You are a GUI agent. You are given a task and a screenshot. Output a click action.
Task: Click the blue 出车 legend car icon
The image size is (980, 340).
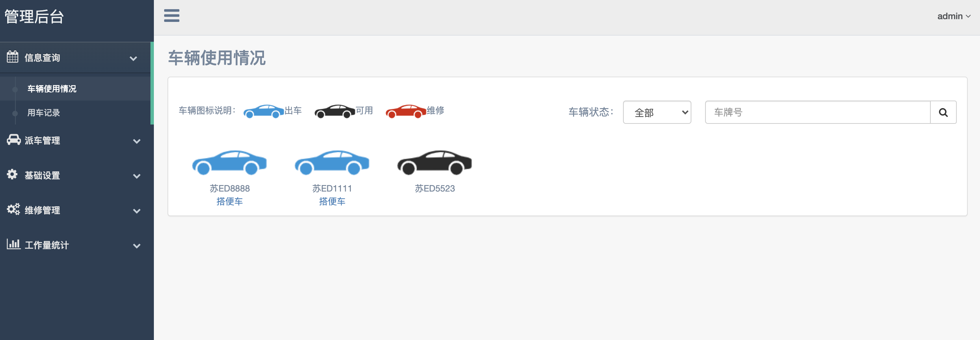coord(264,111)
